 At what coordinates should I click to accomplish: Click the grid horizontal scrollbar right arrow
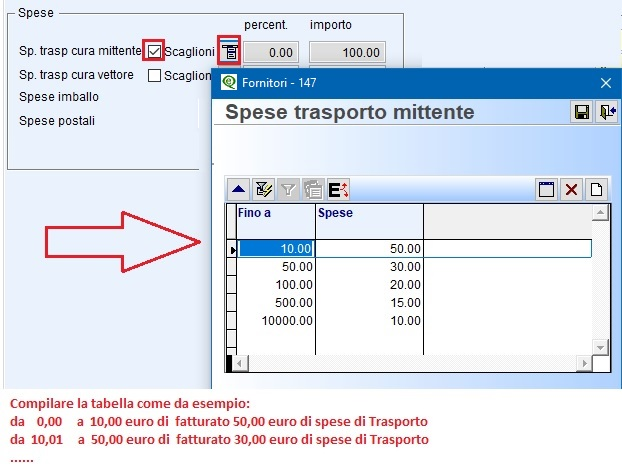point(584,363)
